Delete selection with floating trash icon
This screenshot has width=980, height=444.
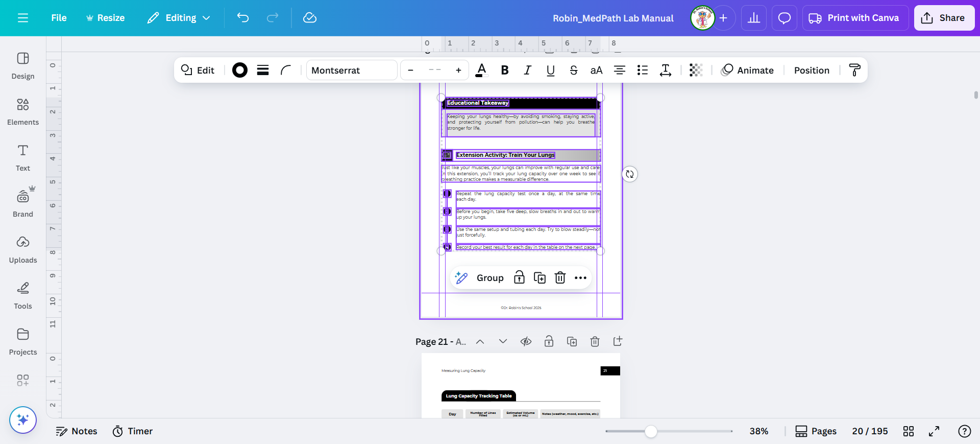(x=560, y=277)
